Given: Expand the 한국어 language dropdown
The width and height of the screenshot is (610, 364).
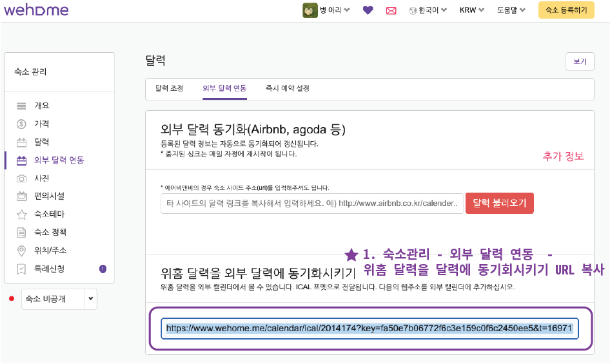Looking at the screenshot, I should pos(429,10).
